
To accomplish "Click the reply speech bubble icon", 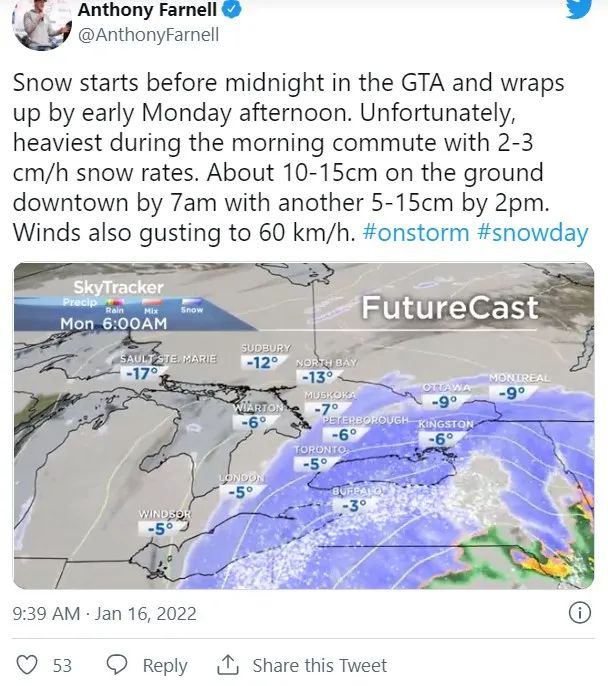I will click(x=117, y=665).
